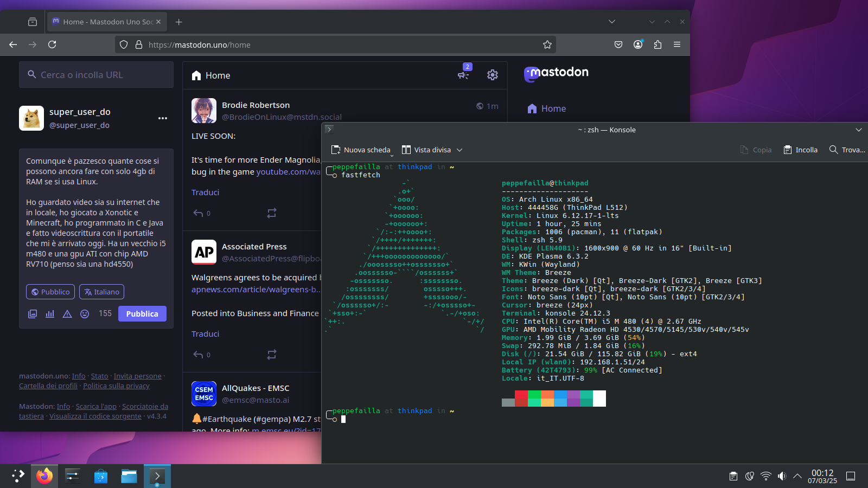
Task: Open AllQuakes - EMSC profile avatar
Action: click(x=204, y=394)
